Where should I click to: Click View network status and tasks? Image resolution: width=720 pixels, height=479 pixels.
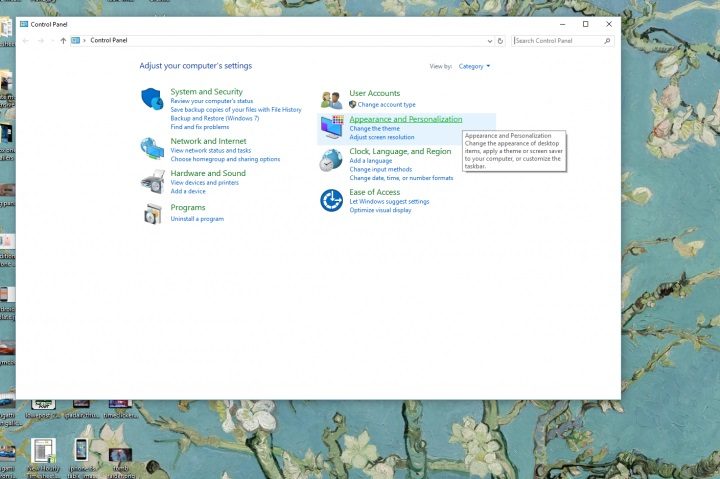click(210, 150)
